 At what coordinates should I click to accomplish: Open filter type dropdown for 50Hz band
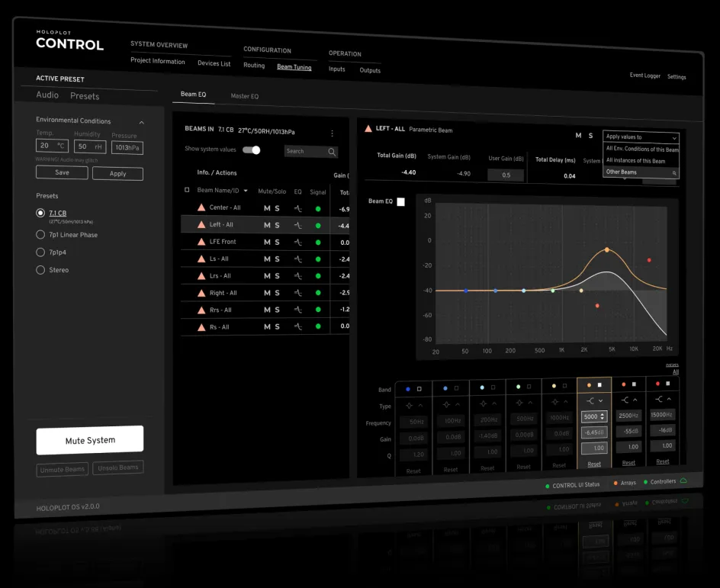420,406
